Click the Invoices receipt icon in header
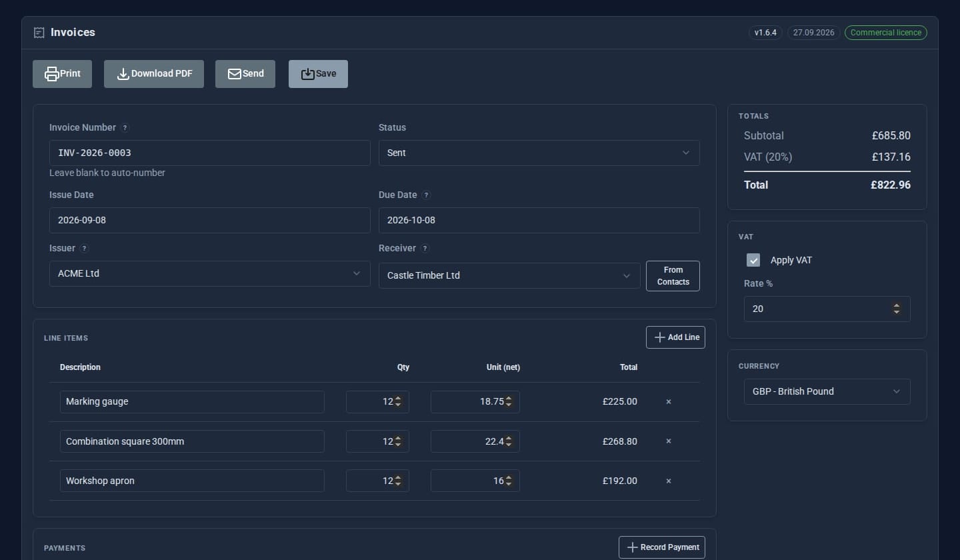 click(39, 33)
